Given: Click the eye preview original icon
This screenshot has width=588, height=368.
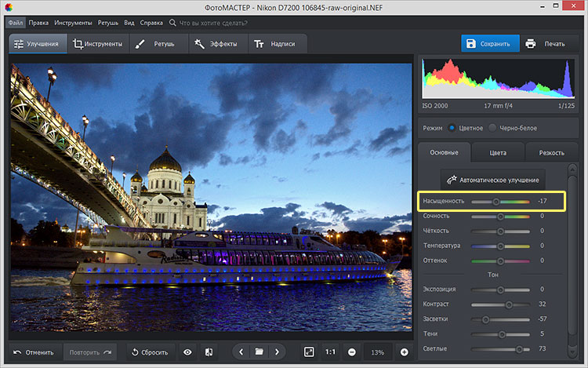Looking at the screenshot, I should click(x=187, y=352).
